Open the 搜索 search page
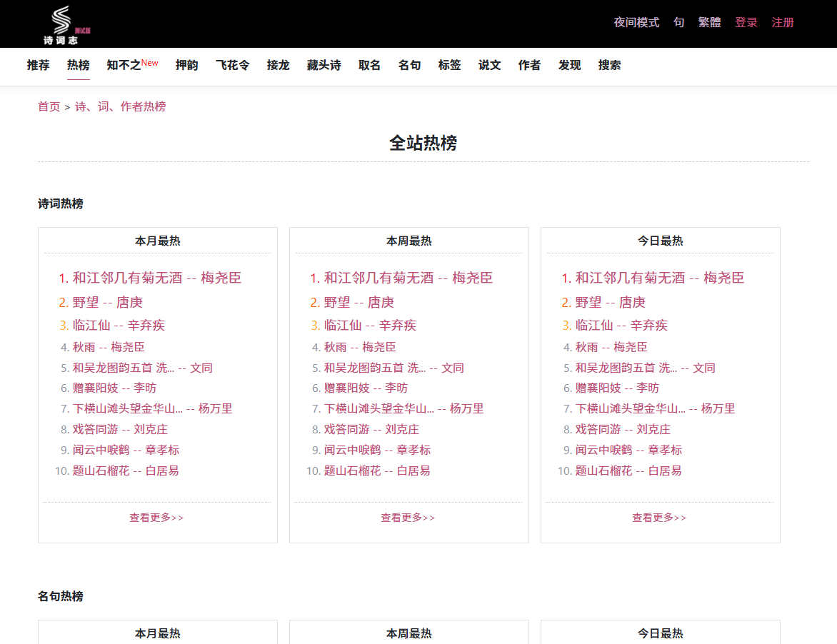 pos(609,65)
